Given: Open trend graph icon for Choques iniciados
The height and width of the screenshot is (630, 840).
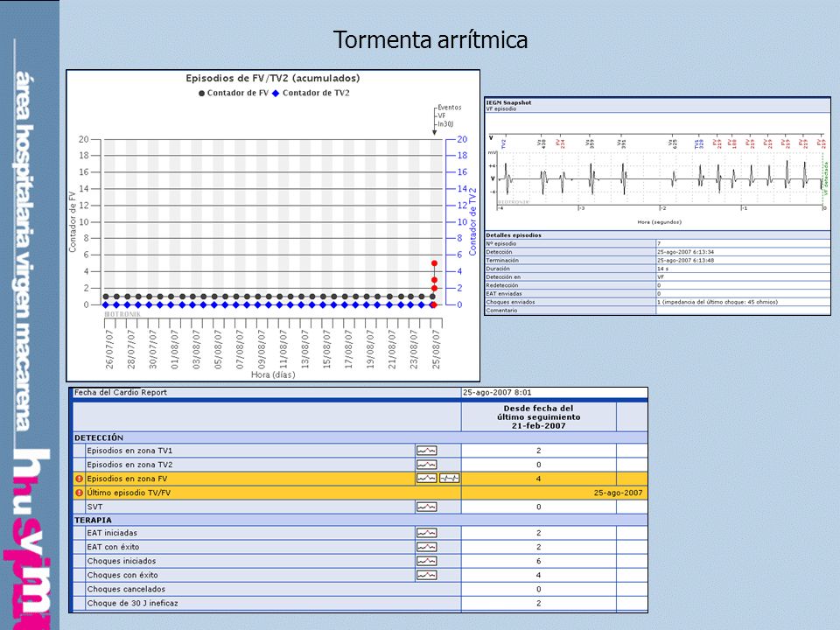Looking at the screenshot, I should (x=426, y=561).
